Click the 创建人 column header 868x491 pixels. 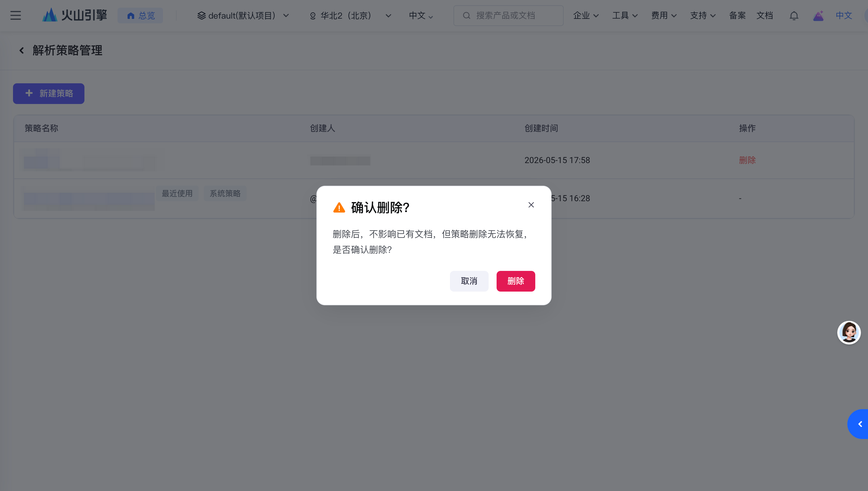[322, 129]
